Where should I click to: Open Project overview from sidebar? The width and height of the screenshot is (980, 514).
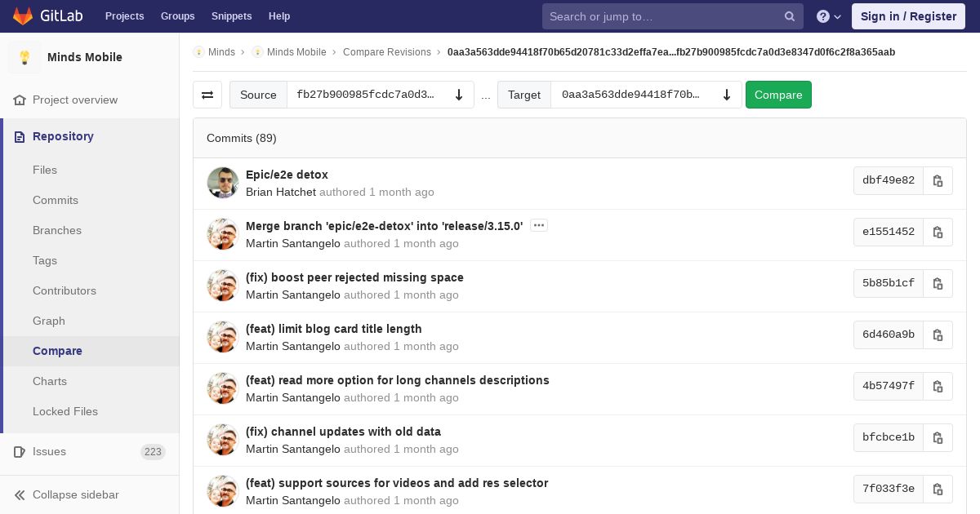(x=75, y=100)
